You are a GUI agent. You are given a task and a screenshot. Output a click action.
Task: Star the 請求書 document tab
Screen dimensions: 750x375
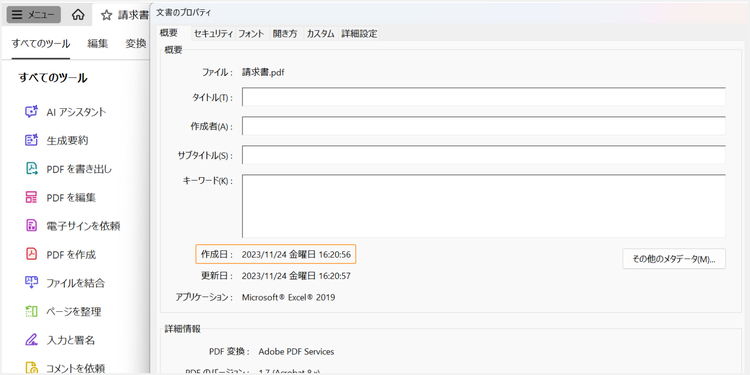(107, 15)
